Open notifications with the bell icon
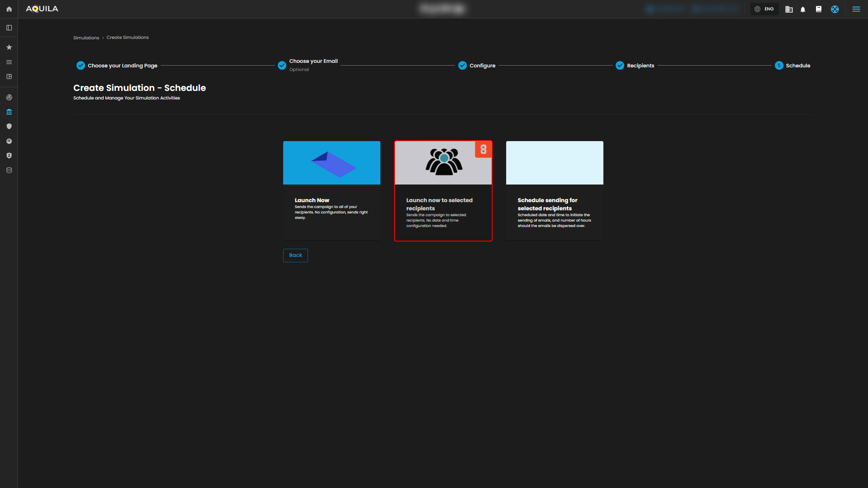This screenshot has width=868, height=488. point(803,9)
